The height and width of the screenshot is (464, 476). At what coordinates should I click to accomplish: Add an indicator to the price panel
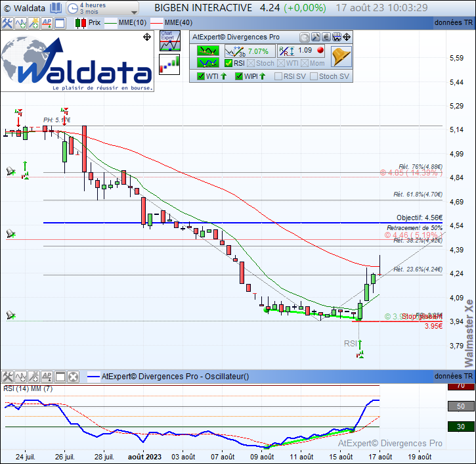tap(20, 23)
